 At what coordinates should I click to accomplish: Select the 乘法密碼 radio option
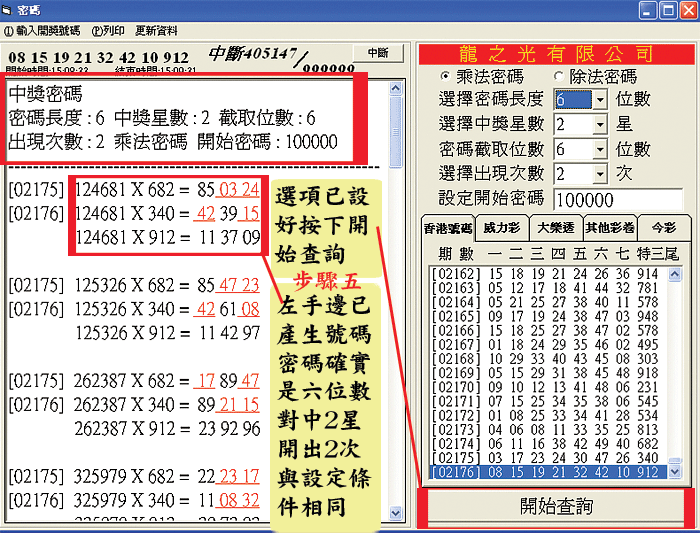[446, 76]
